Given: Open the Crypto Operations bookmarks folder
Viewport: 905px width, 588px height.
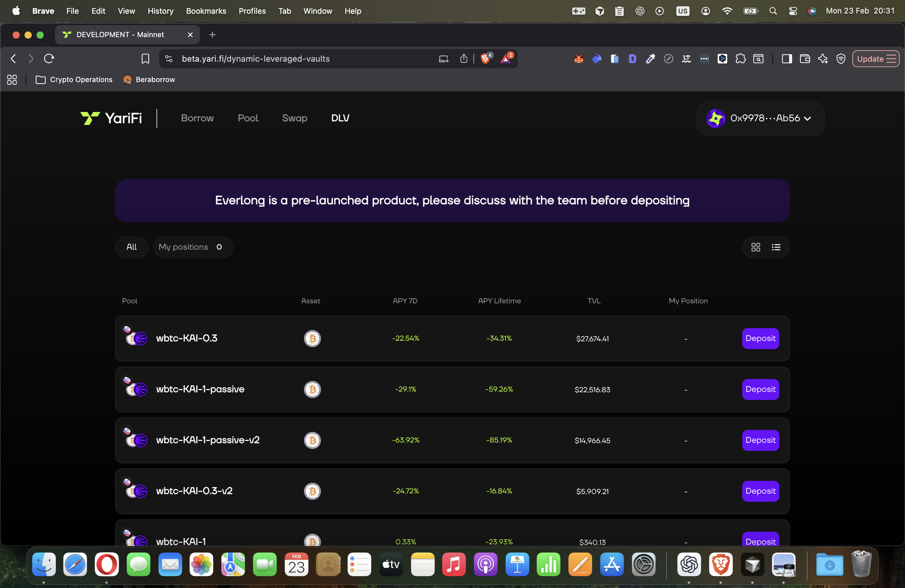Looking at the screenshot, I should (x=74, y=80).
